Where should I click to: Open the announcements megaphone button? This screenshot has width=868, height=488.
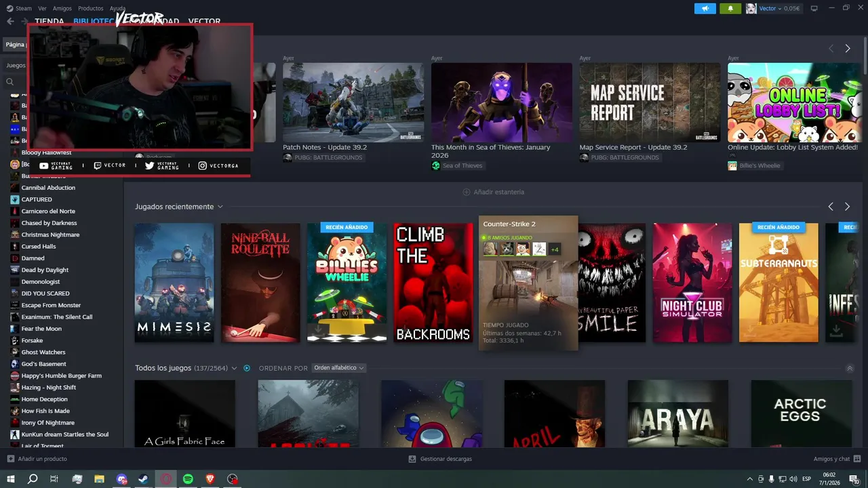[x=705, y=8]
